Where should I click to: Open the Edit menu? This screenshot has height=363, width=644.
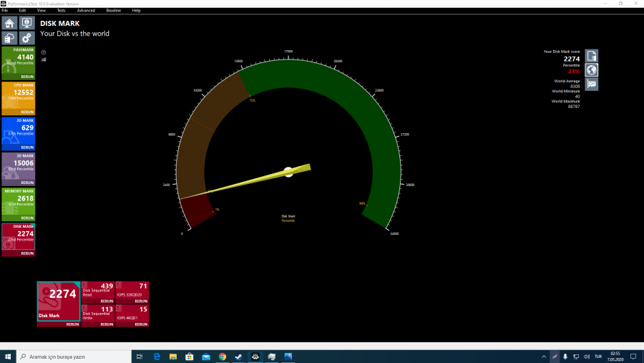coord(23,11)
